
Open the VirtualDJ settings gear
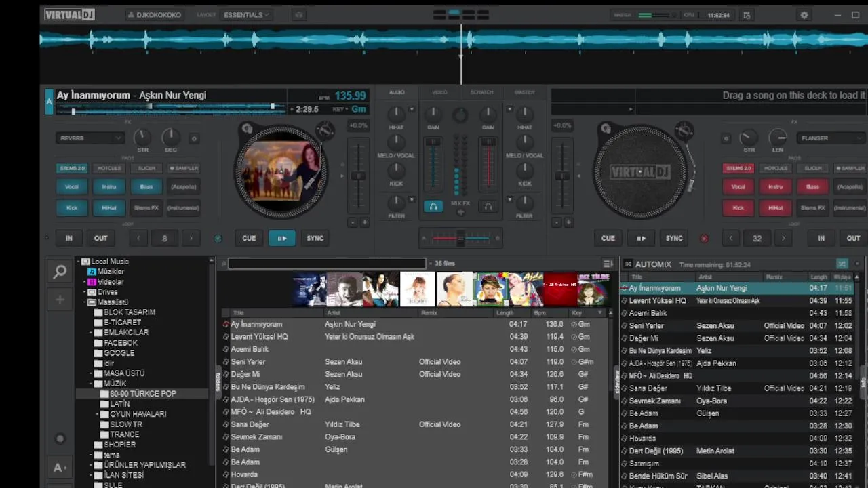tap(804, 15)
